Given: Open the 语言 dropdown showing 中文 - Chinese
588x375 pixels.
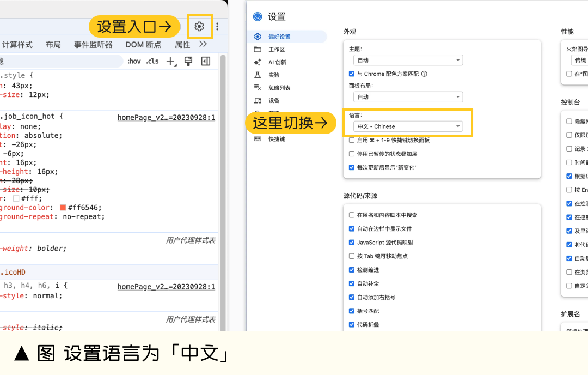Looking at the screenshot, I should [x=408, y=126].
